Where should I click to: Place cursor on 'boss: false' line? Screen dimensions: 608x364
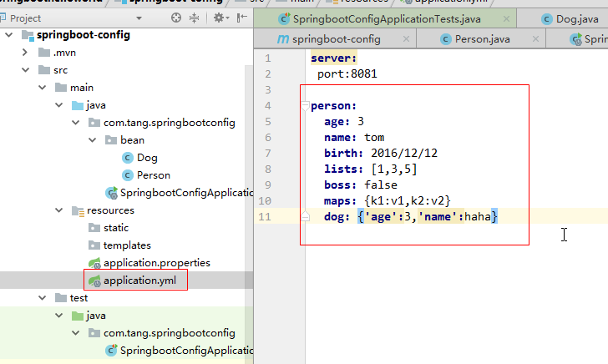click(x=361, y=185)
